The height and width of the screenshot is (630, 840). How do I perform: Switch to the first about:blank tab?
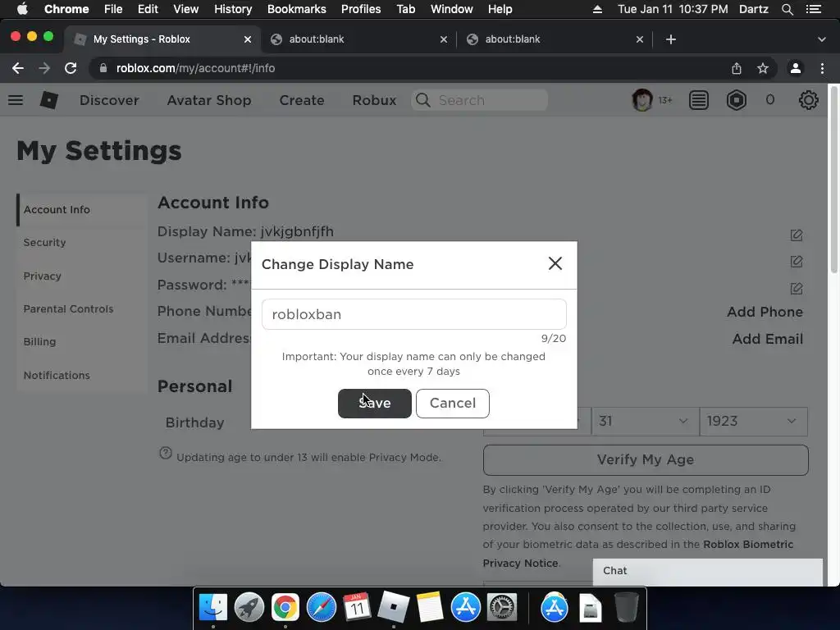pyautogui.click(x=359, y=39)
